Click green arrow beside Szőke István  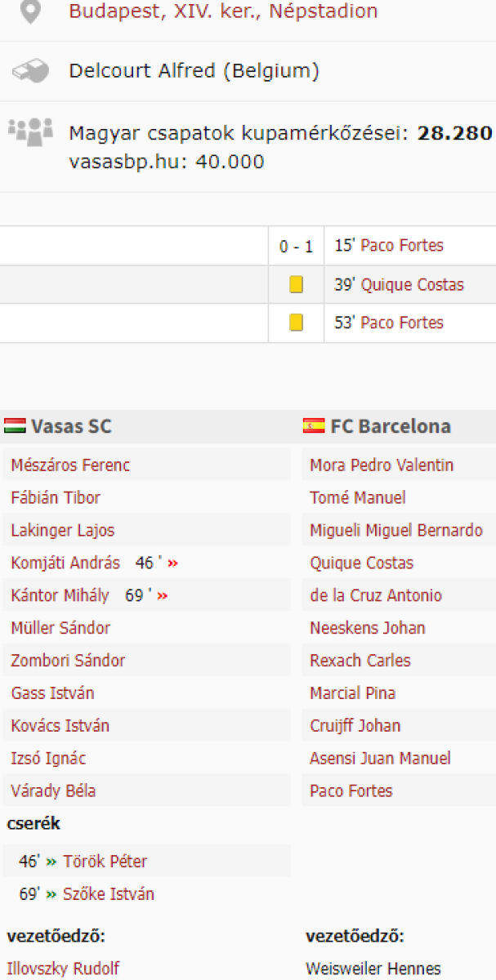(51, 894)
